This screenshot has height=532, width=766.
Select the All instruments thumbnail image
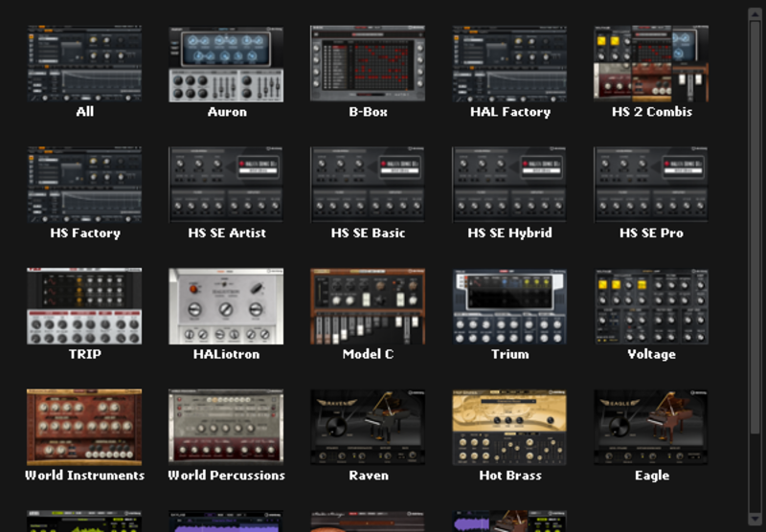(x=84, y=64)
